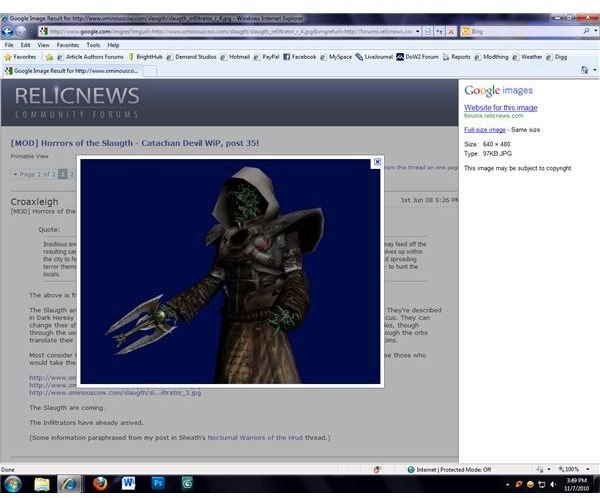
Task: Click the taskbar clock showing 3:49 PM
Action: (x=576, y=485)
